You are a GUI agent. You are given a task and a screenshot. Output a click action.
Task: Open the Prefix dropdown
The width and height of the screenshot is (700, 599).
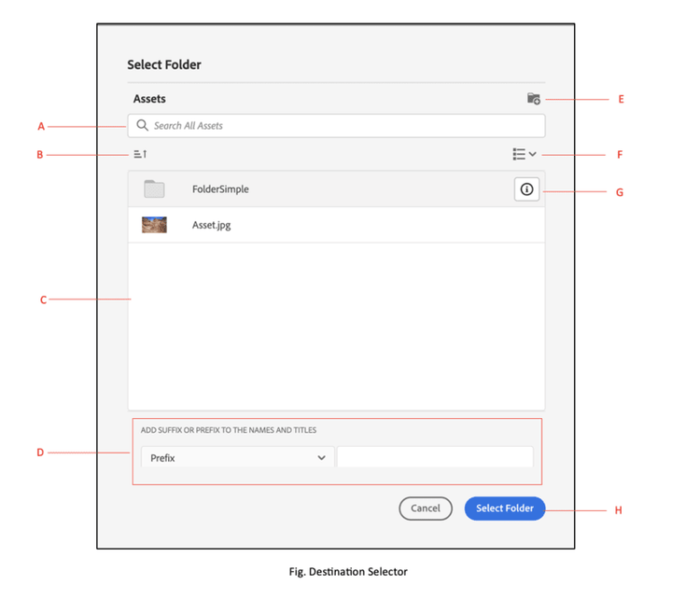(x=237, y=457)
